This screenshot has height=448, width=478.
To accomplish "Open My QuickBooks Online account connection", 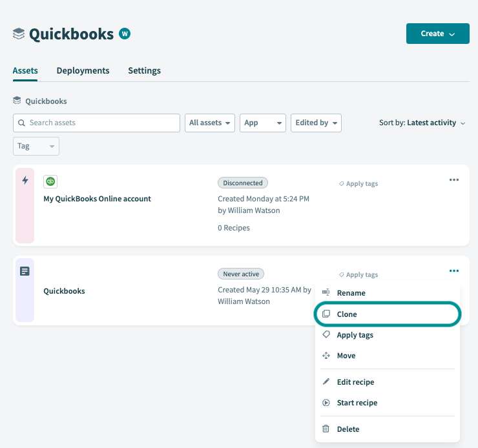I will [97, 199].
